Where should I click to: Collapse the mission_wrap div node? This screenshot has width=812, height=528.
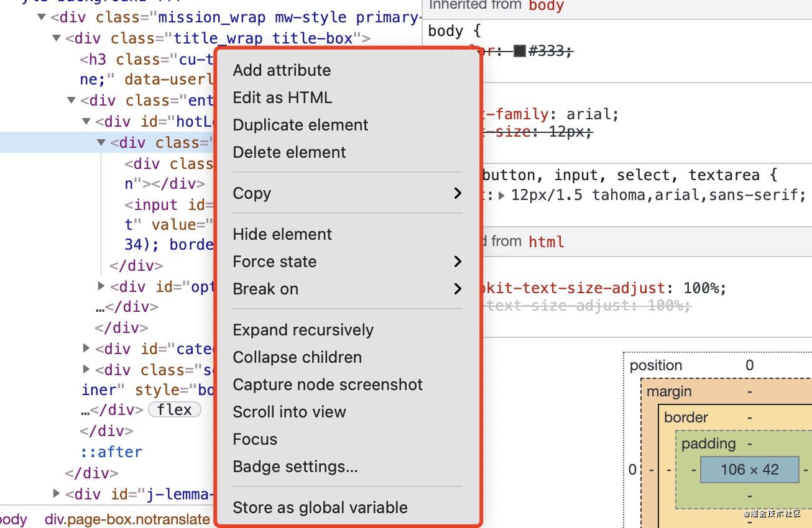point(42,17)
